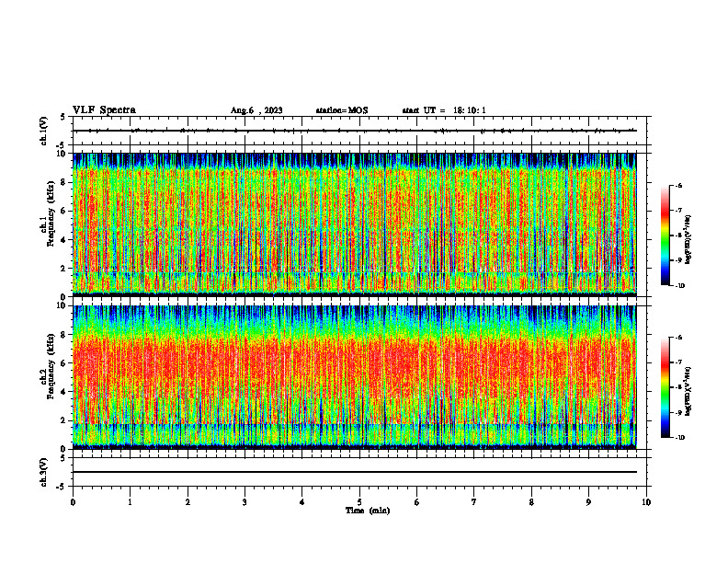Click the "station=MOS" header text
Image resolution: width=728 pixels, height=563 pixels.
coord(342,110)
